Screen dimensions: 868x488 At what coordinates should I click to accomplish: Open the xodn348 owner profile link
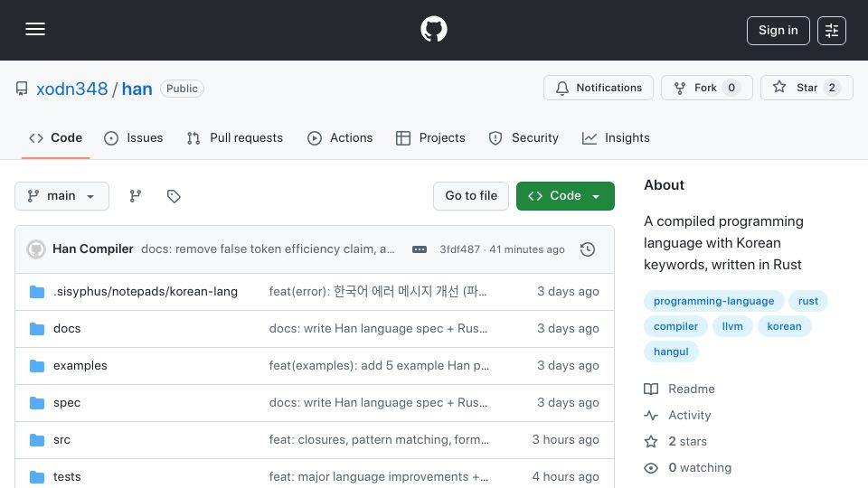72,89
